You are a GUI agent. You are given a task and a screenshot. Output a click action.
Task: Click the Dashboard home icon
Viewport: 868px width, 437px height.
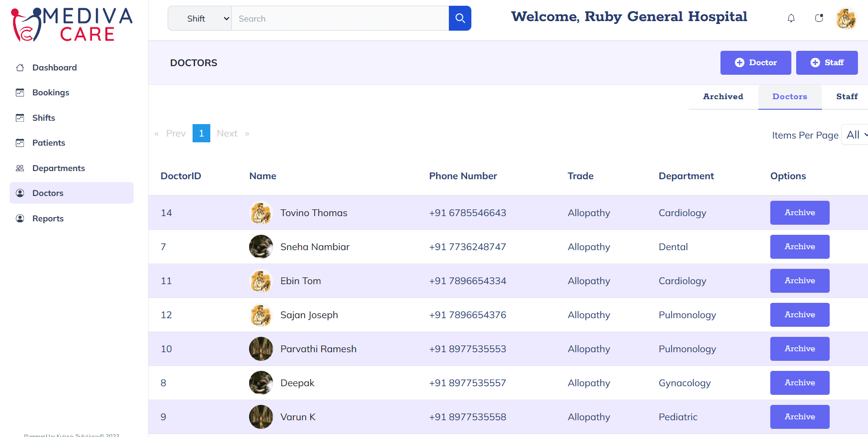click(x=20, y=68)
